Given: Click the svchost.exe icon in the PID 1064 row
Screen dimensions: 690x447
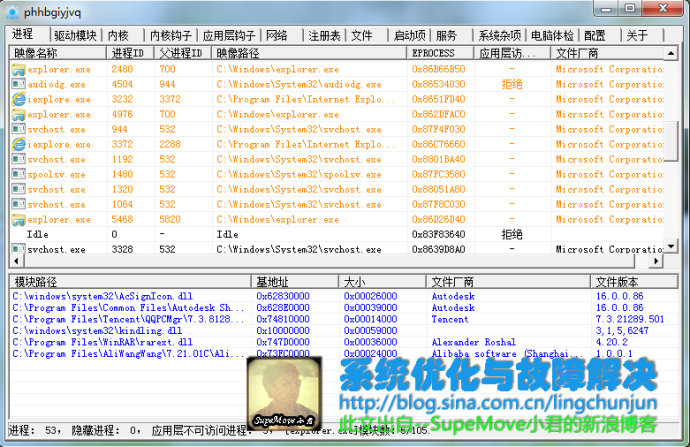Looking at the screenshot, I should pos(18,204).
